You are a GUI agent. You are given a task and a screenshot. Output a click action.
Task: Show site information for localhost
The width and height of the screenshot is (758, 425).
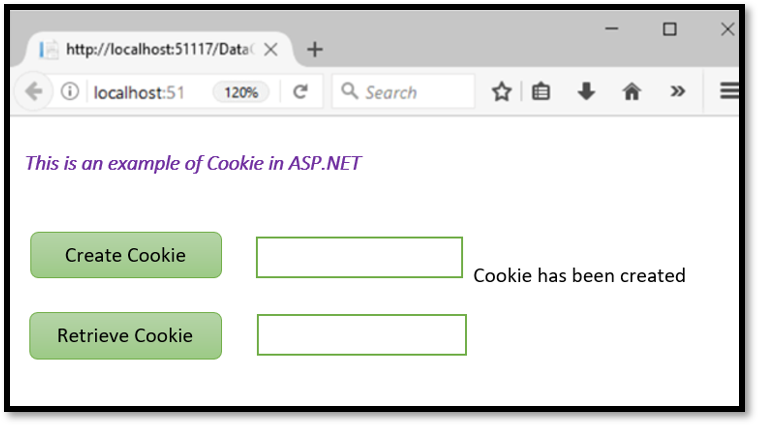[70, 92]
